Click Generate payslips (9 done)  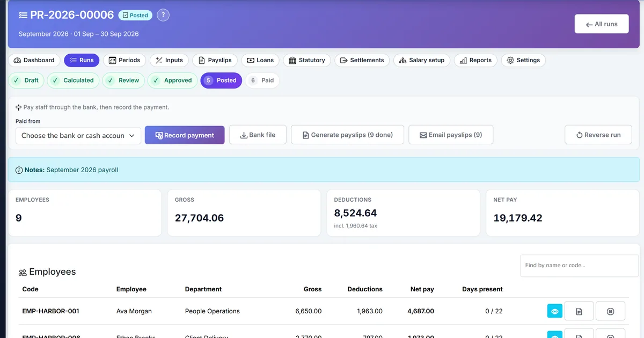(347, 135)
